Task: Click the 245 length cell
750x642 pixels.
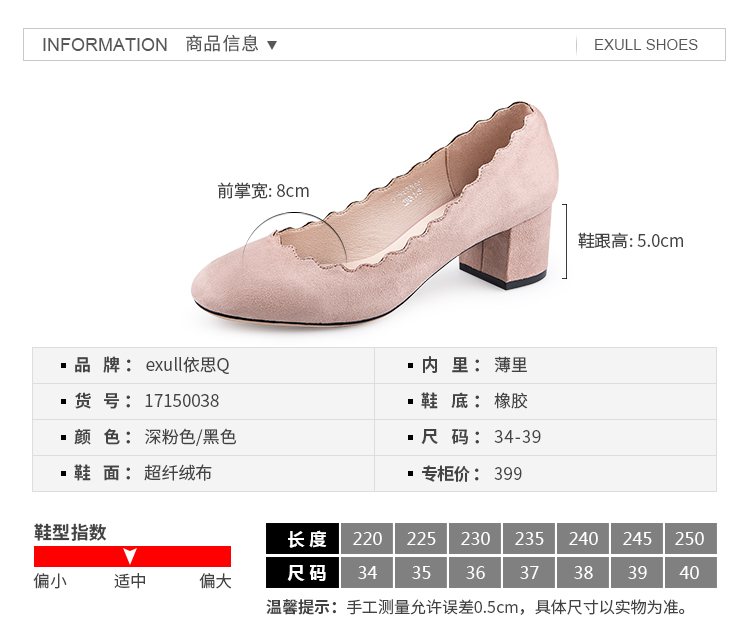Action: 637,539
